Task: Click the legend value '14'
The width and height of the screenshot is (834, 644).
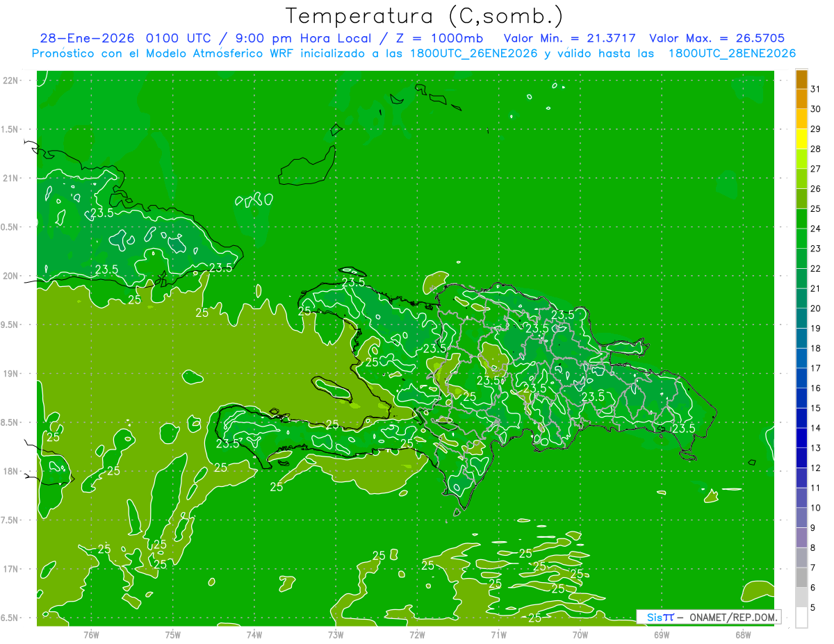Action: [x=815, y=428]
